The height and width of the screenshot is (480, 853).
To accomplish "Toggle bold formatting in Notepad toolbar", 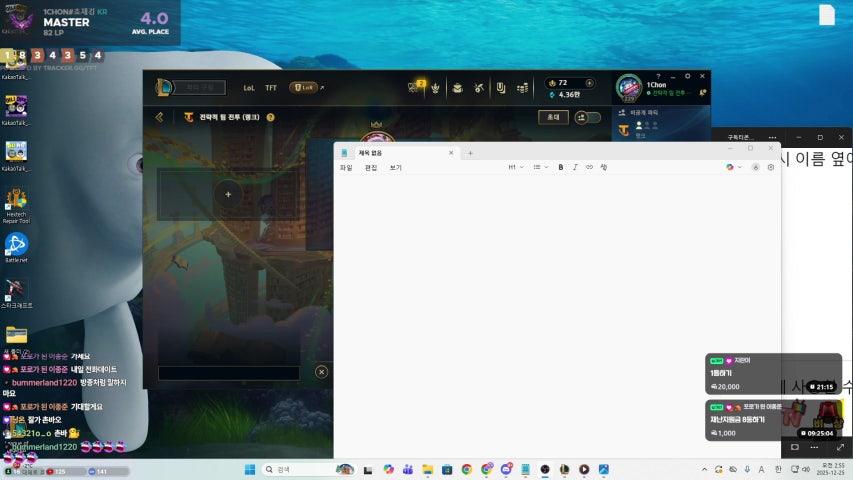I will click(x=561, y=167).
